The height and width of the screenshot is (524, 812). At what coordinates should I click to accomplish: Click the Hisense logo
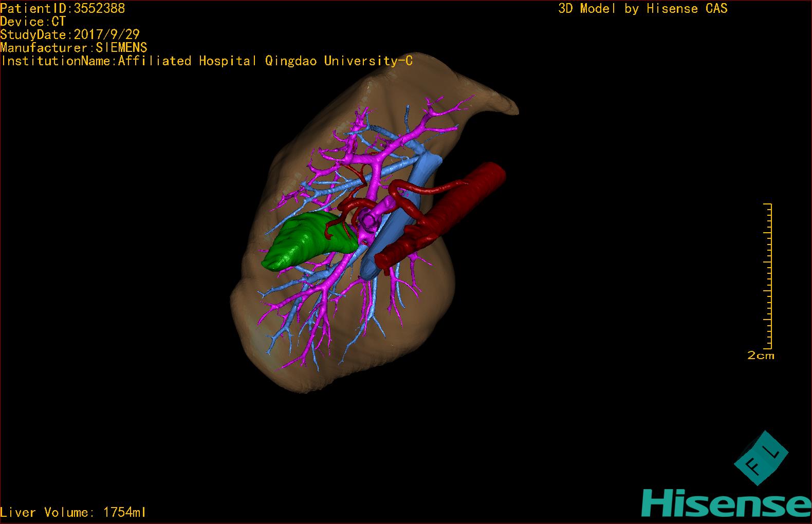click(x=726, y=502)
